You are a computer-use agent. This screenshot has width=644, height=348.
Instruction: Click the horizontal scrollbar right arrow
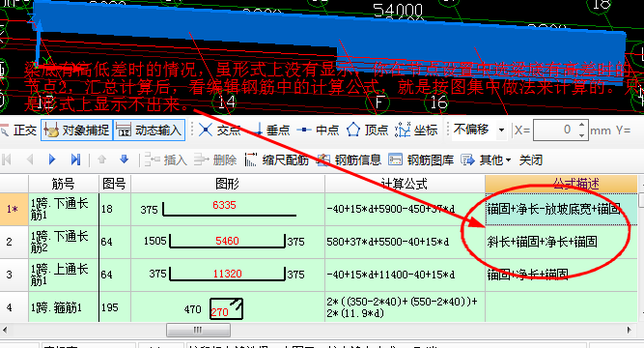point(629,330)
